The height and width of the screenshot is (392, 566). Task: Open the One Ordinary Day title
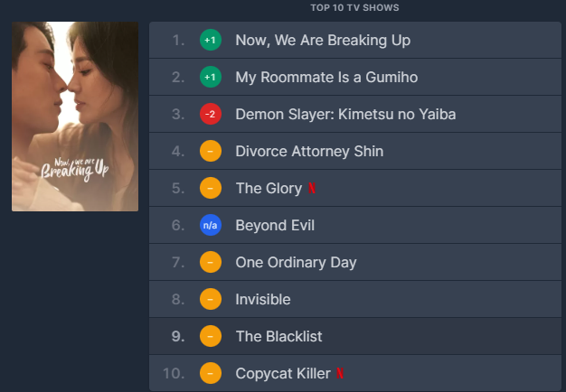(x=296, y=263)
